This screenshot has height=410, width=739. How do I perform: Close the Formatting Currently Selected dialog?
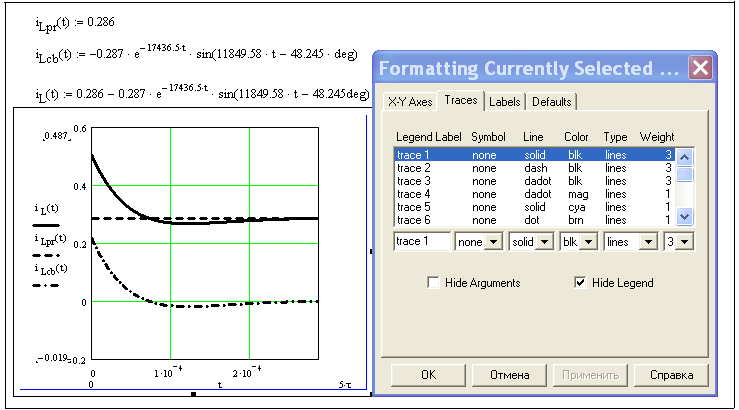[x=700, y=68]
